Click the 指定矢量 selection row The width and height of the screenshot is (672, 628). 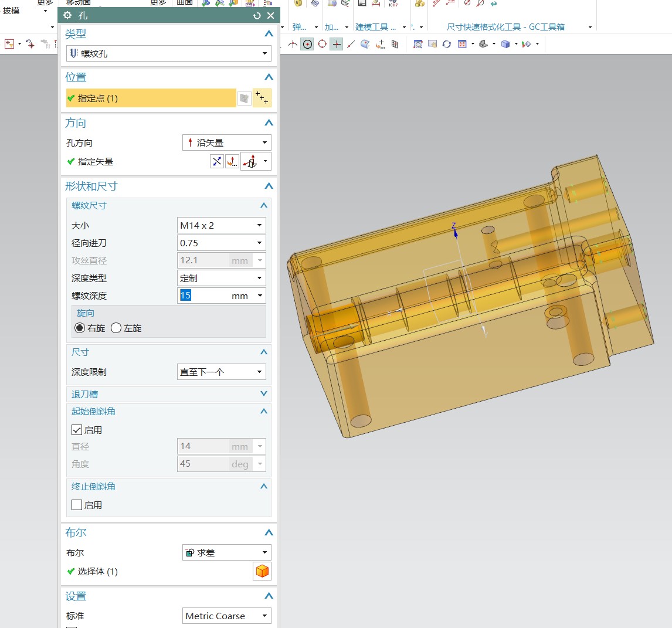click(137, 162)
